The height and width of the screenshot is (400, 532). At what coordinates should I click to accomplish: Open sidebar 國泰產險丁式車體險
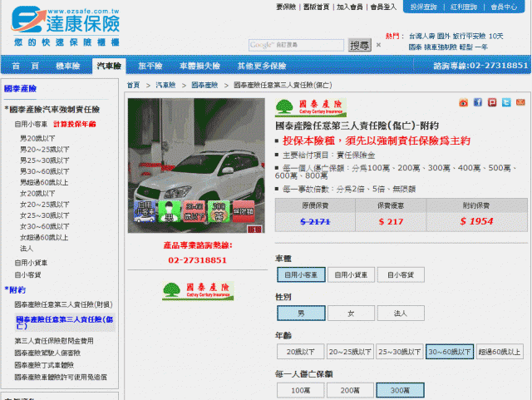coord(44,365)
